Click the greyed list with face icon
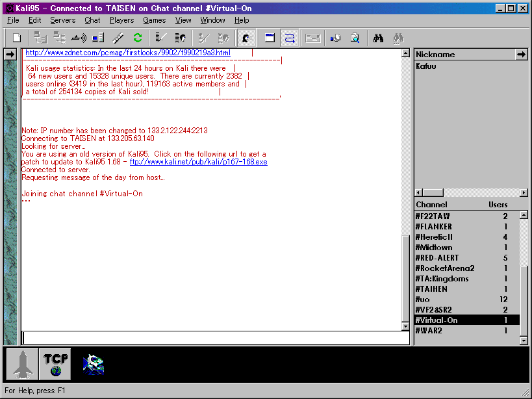The width and height of the screenshot is (532, 399). [x=223, y=38]
